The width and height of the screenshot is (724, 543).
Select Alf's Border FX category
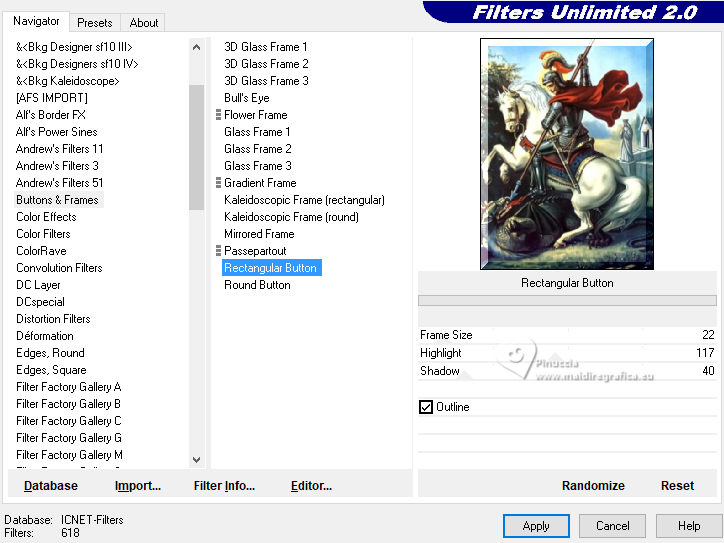pos(51,115)
